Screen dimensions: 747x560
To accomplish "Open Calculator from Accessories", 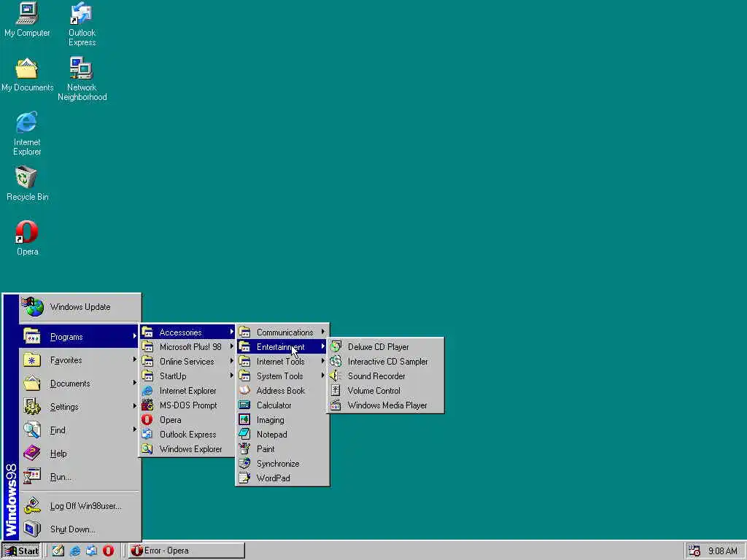I will (x=282, y=405).
